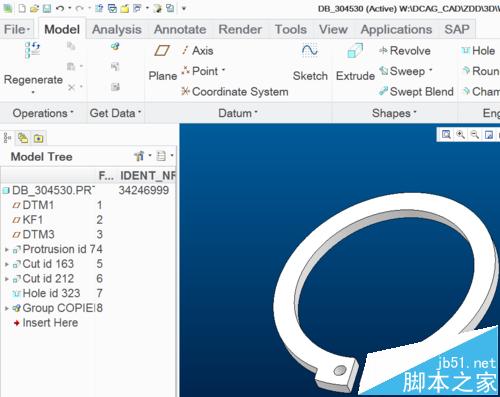Switch to the SAP tab

click(457, 29)
